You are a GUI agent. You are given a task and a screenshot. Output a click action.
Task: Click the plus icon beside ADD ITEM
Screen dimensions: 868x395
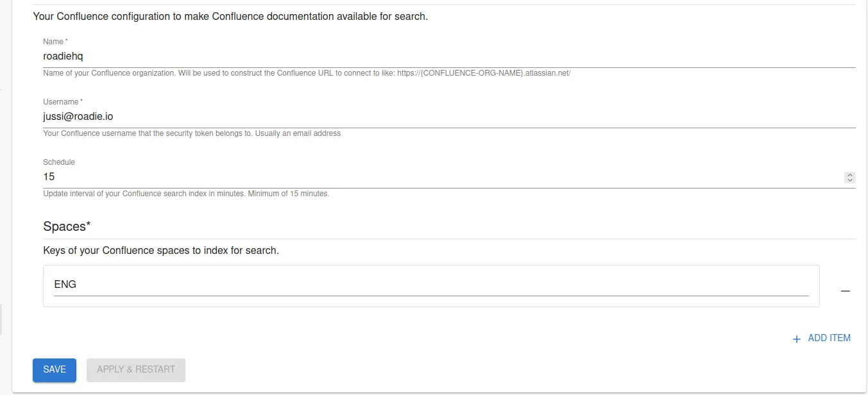pyautogui.click(x=796, y=339)
